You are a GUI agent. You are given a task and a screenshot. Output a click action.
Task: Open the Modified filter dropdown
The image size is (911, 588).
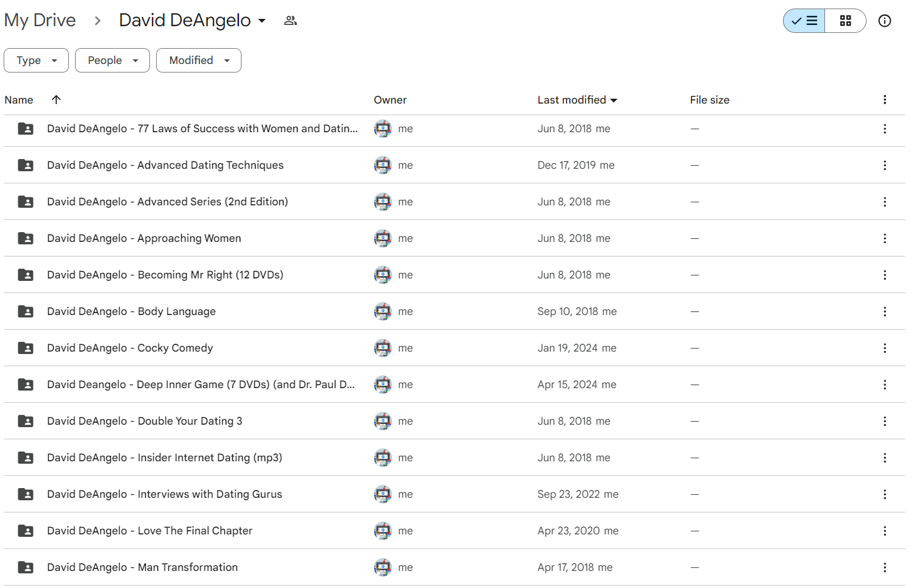click(199, 60)
